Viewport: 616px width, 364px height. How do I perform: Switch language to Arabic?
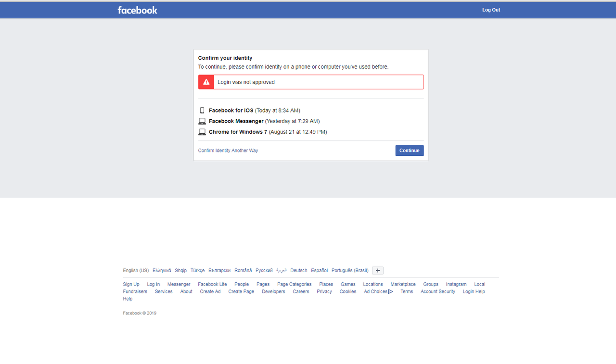pos(282,271)
